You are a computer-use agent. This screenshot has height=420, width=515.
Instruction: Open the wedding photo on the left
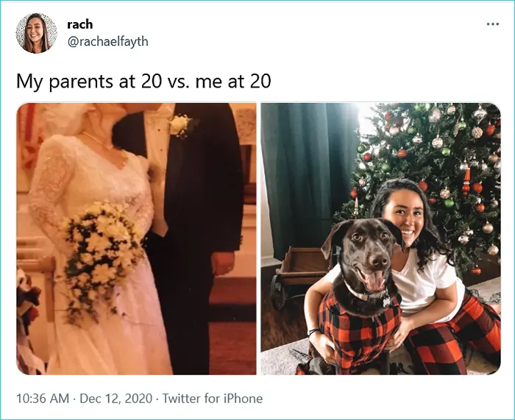click(136, 239)
